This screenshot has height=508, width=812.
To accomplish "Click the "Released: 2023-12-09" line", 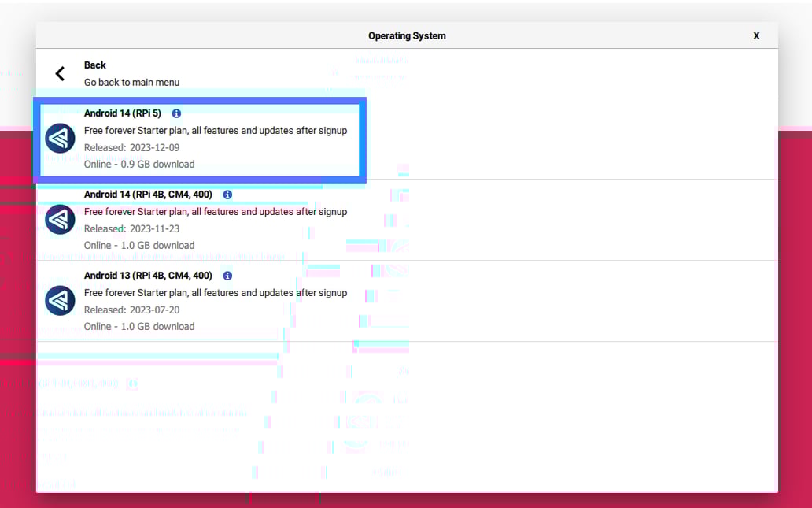I will click(131, 147).
